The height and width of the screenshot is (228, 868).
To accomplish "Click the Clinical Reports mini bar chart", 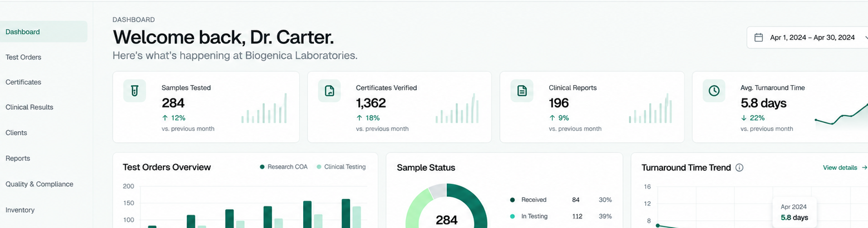I will point(650,108).
